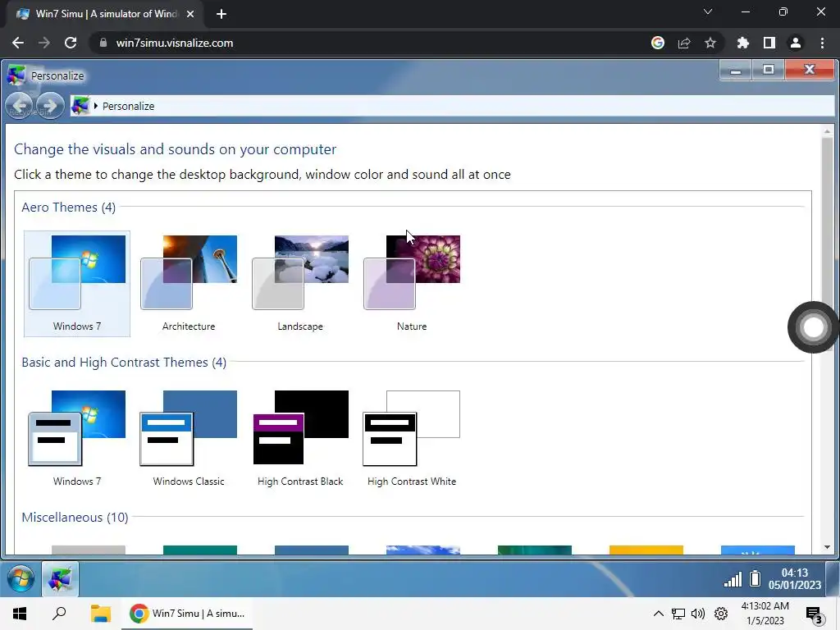Click the Aero Themes (4) heading
840x630 pixels.
pyautogui.click(x=69, y=208)
